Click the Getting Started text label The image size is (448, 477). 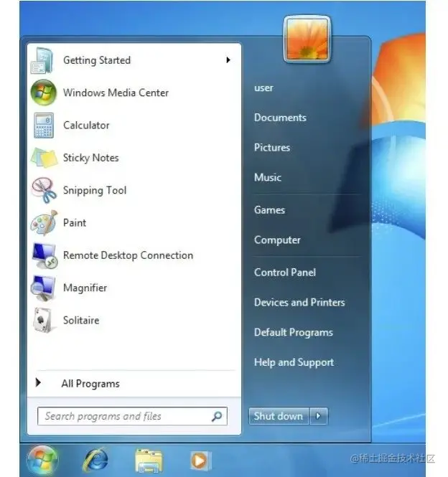click(x=97, y=60)
